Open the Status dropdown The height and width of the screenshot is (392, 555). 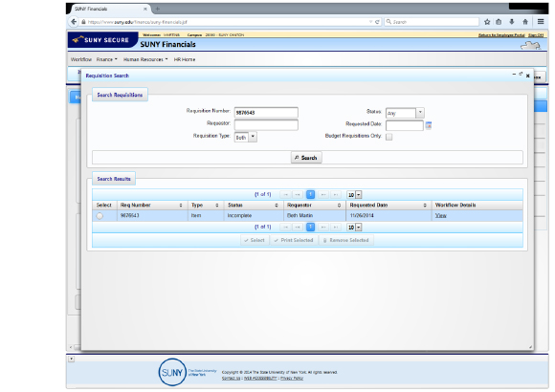point(420,113)
